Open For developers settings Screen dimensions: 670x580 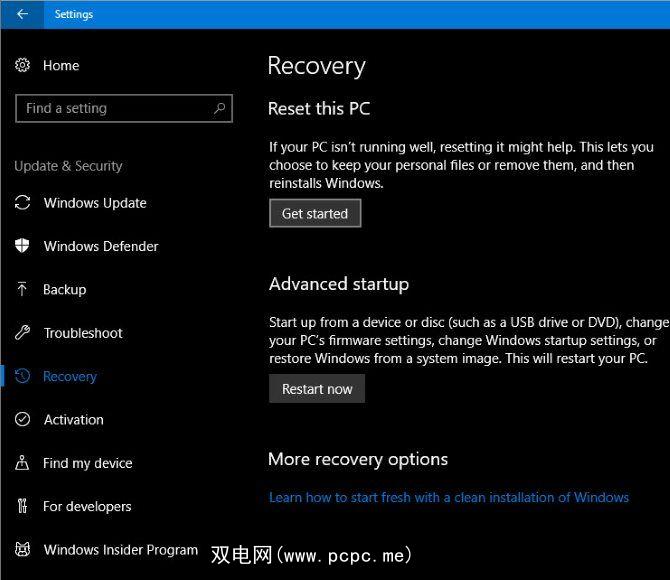(x=87, y=507)
